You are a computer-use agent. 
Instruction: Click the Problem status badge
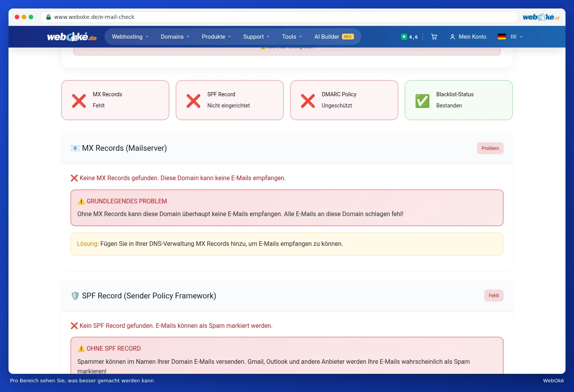tap(490, 148)
